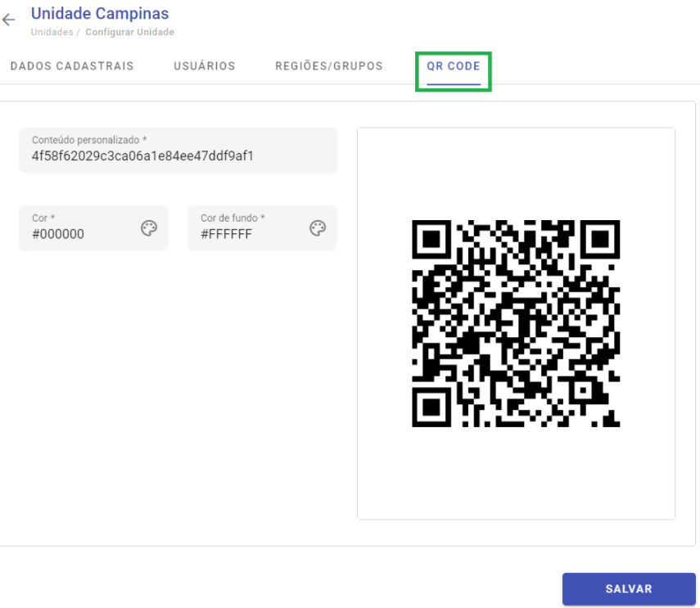The height and width of the screenshot is (608, 700).
Task: Click the Salvar button
Action: point(629,589)
